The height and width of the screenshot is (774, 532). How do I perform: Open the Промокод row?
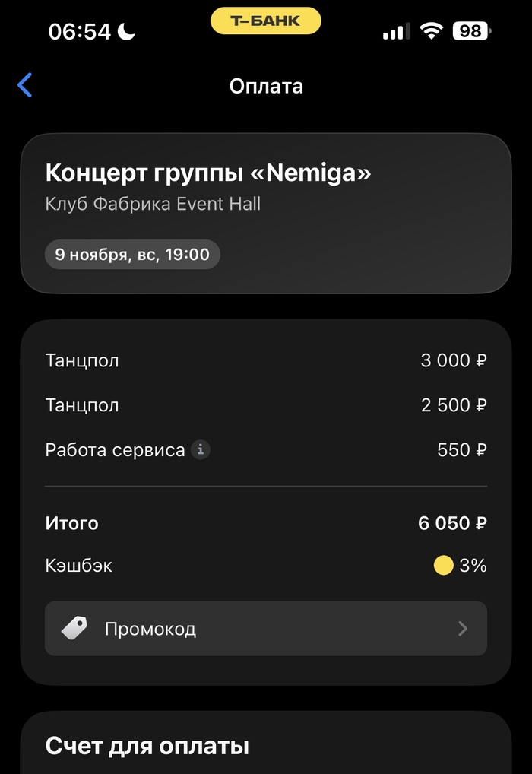pyautogui.click(x=266, y=629)
